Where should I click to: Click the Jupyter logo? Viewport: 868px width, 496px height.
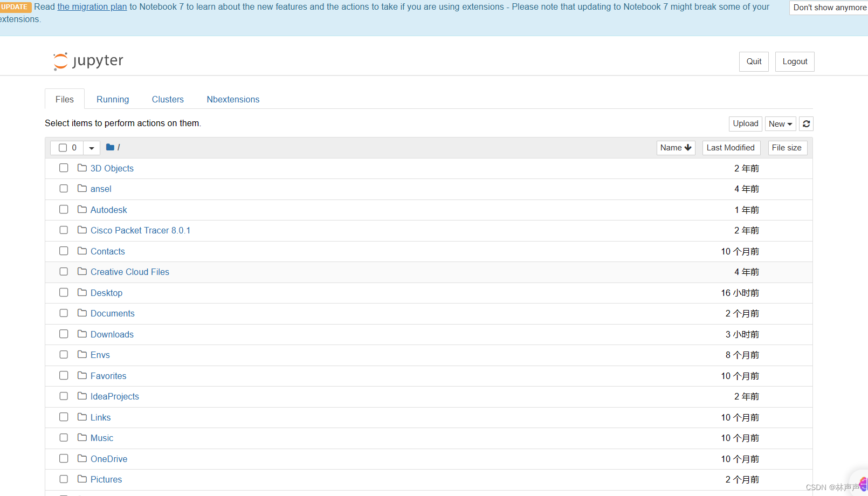(x=88, y=61)
